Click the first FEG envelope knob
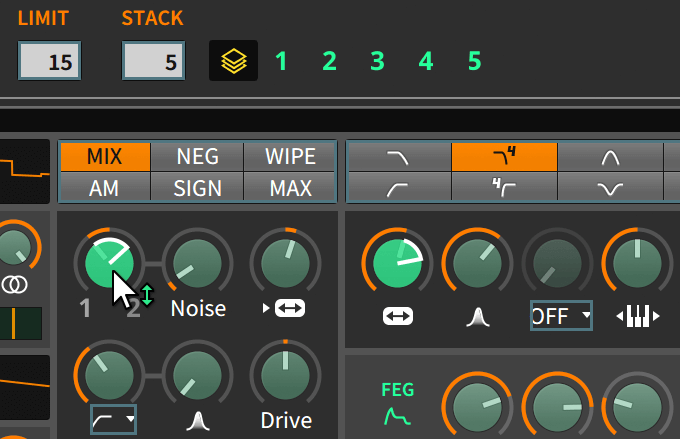This screenshot has height=439, width=680. tap(477, 407)
